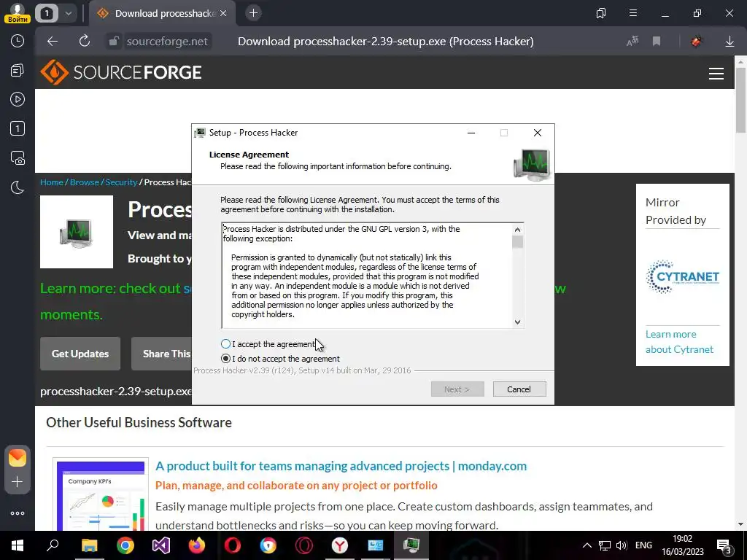Click the Get Updates button
The height and width of the screenshot is (560, 747).
coord(80,354)
